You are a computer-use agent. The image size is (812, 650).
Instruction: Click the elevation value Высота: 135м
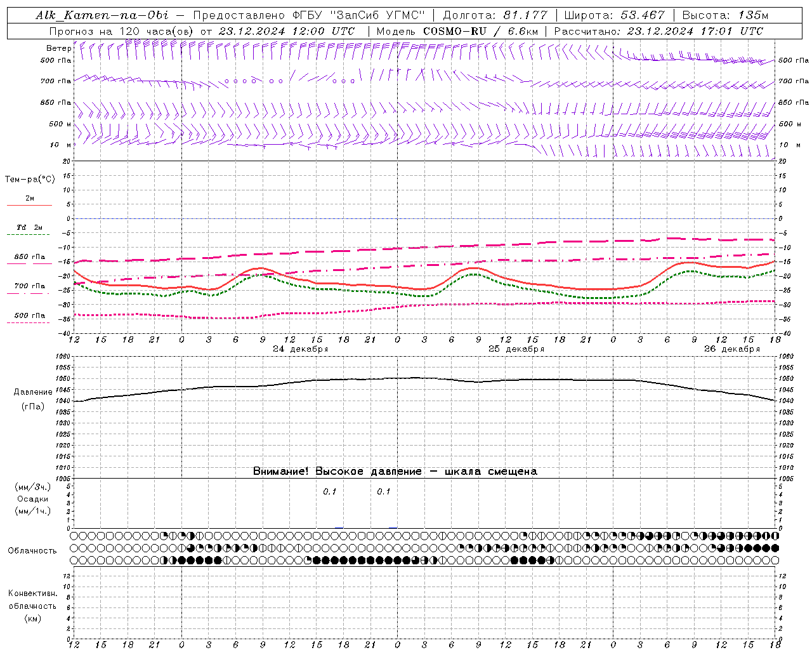pos(725,15)
